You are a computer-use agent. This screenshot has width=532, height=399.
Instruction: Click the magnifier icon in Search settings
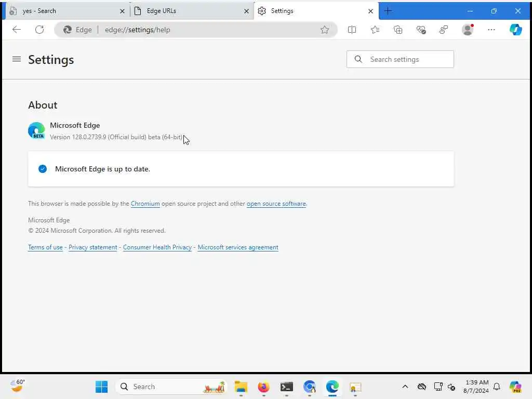pos(358,59)
